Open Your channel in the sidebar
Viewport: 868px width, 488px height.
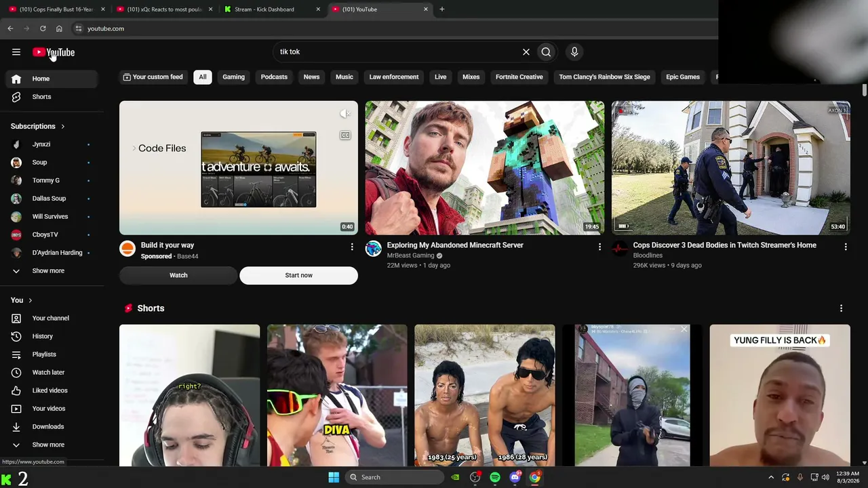(x=52, y=318)
